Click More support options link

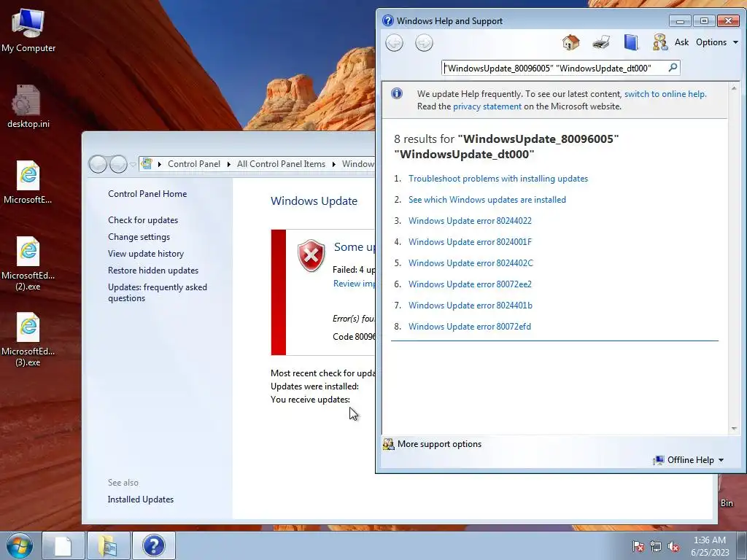pyautogui.click(x=439, y=444)
